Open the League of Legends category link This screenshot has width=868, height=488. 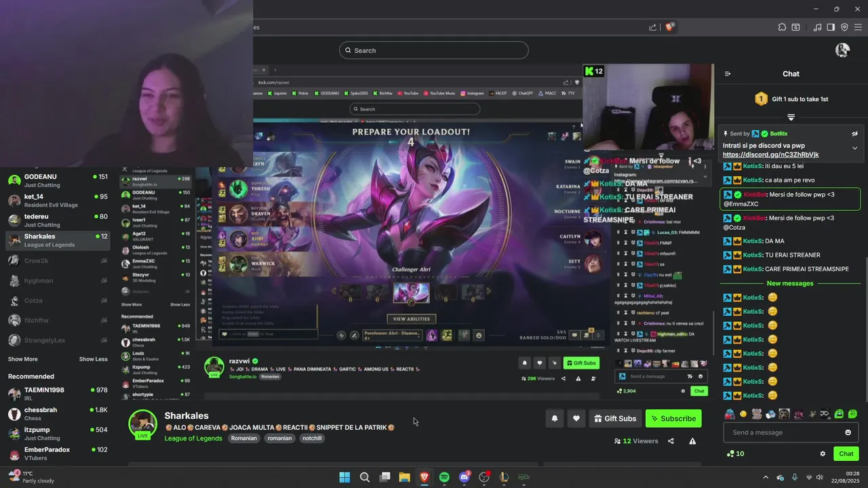click(x=193, y=439)
